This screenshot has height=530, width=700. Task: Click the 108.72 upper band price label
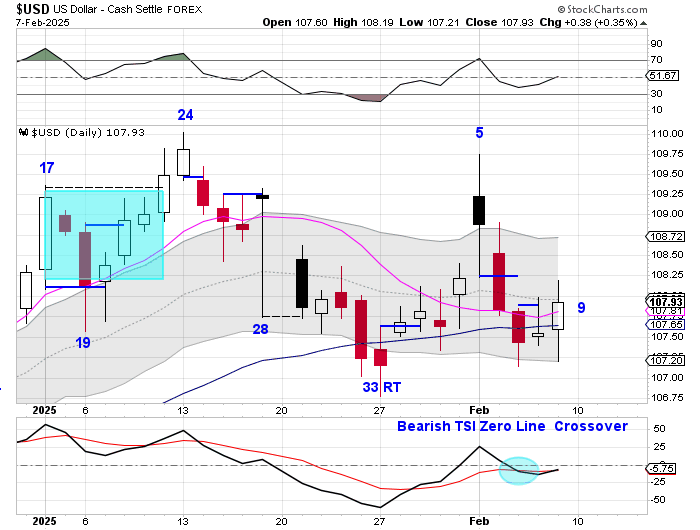point(664,237)
